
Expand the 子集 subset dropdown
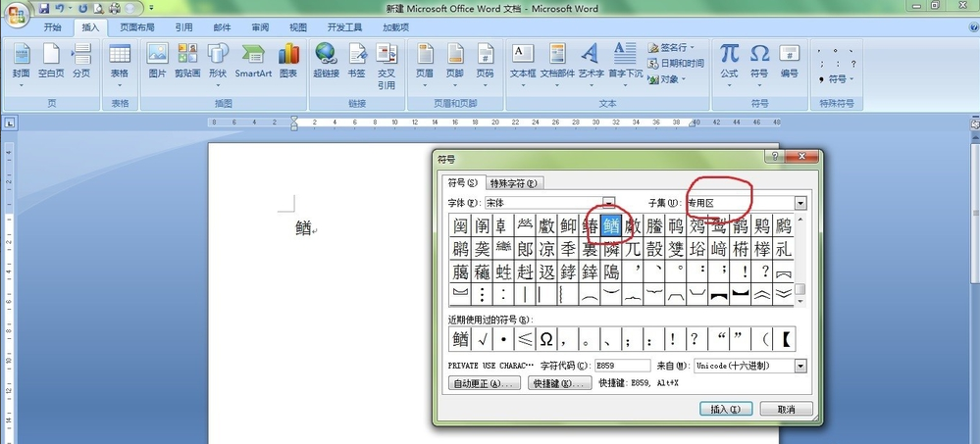coord(799,203)
